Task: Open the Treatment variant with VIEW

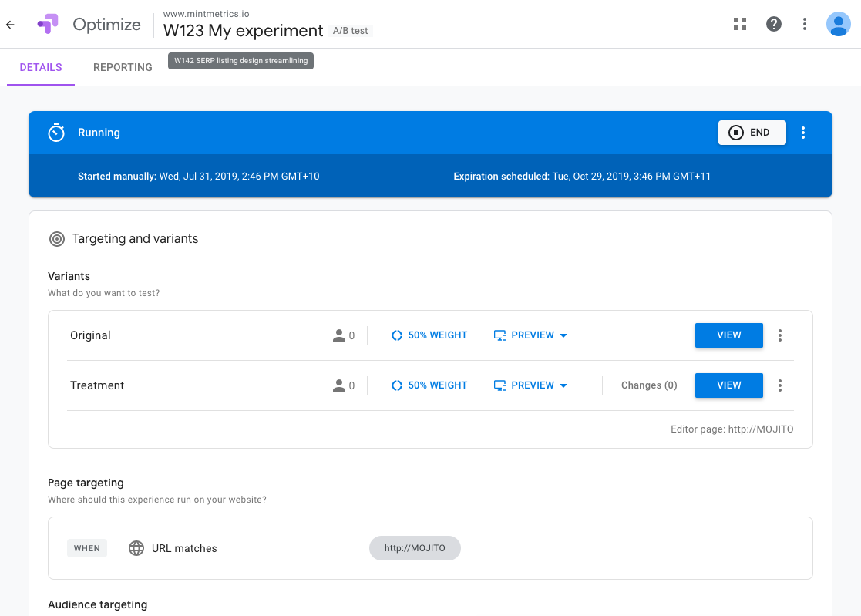Action: coord(728,385)
